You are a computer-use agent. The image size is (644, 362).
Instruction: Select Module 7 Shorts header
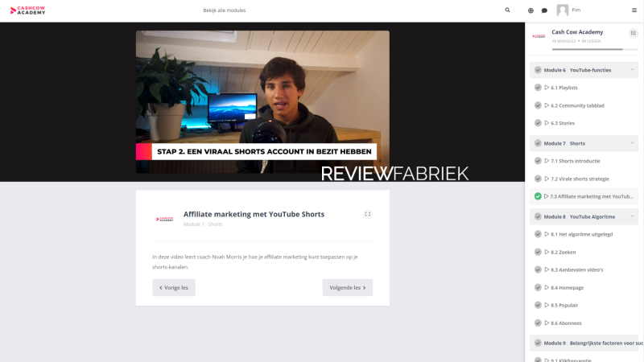click(584, 143)
